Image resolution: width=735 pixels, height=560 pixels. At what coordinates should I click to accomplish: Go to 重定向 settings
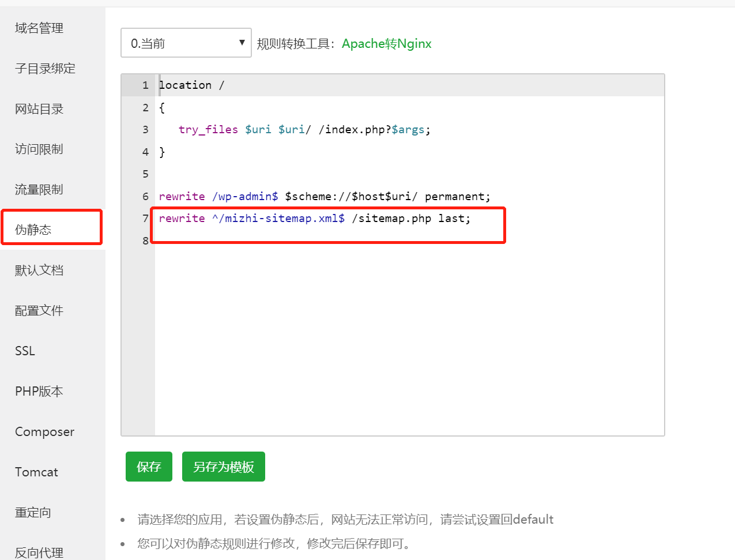point(33,513)
